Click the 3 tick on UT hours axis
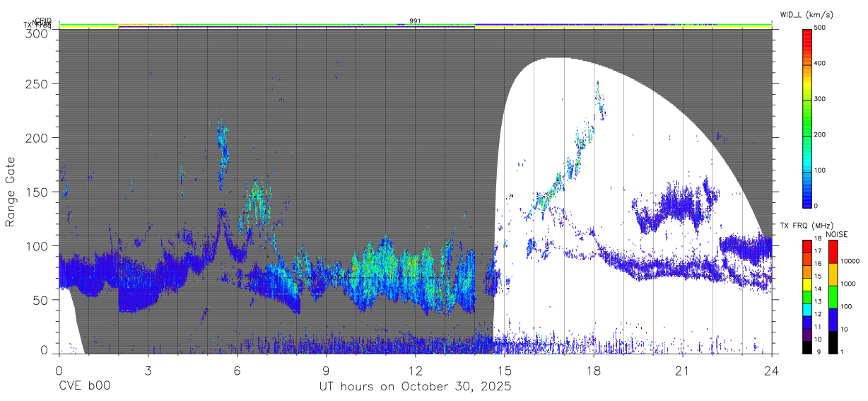868x401 pixels. (x=148, y=371)
